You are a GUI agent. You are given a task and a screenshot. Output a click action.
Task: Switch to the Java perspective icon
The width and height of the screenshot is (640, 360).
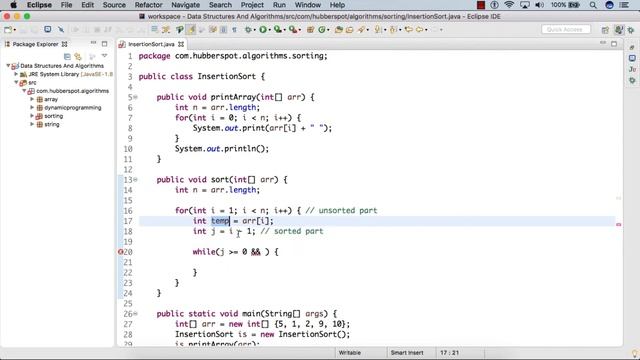(619, 30)
